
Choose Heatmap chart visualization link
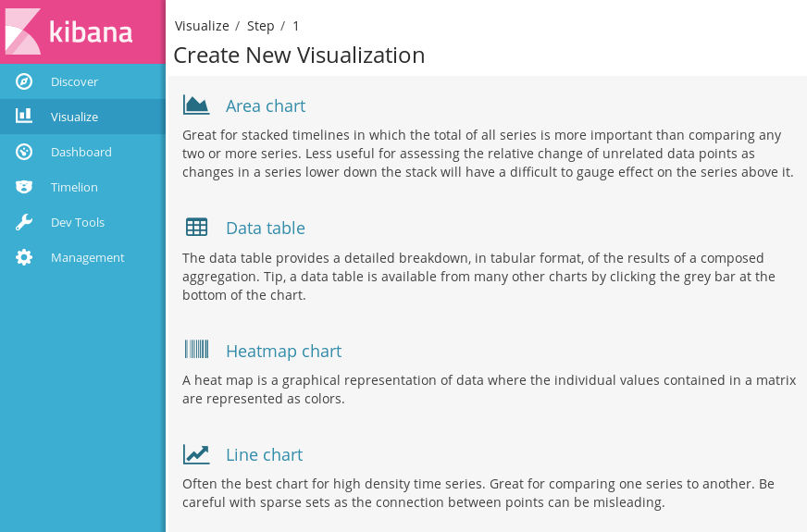283,351
